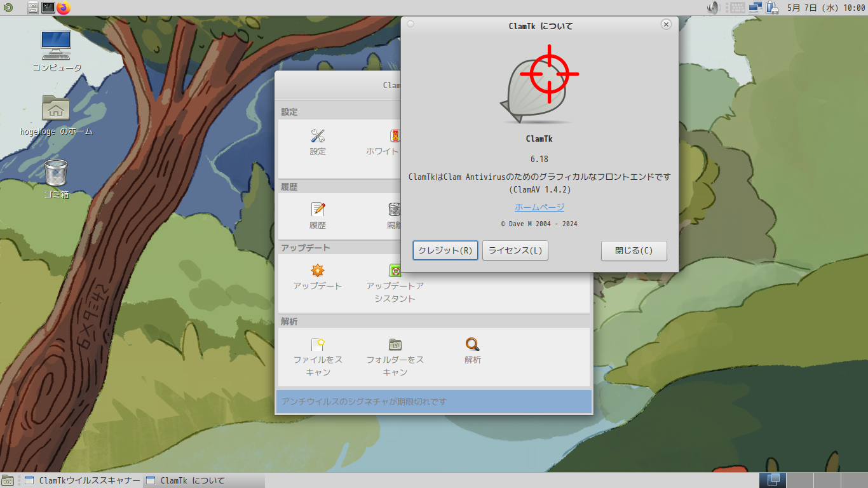Open the 隔離 quarantine trash icon in ClamTk
Viewport: 868px width, 488px height.
pyautogui.click(x=395, y=209)
